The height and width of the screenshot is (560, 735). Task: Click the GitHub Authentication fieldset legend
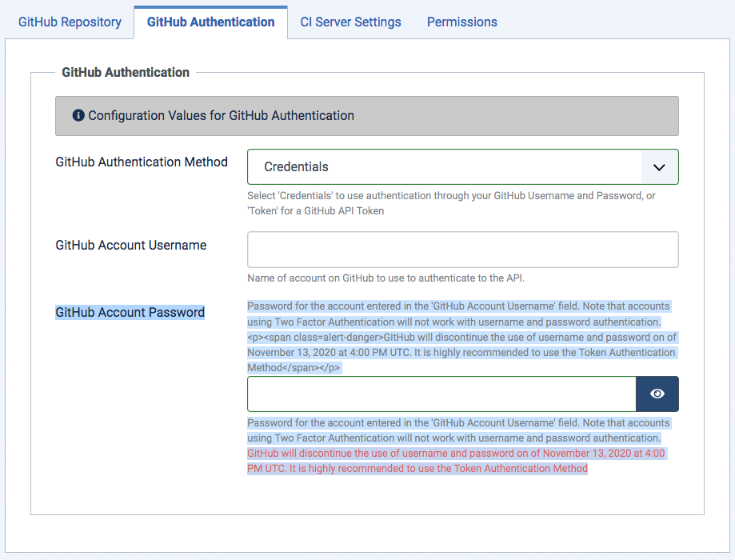pos(126,72)
